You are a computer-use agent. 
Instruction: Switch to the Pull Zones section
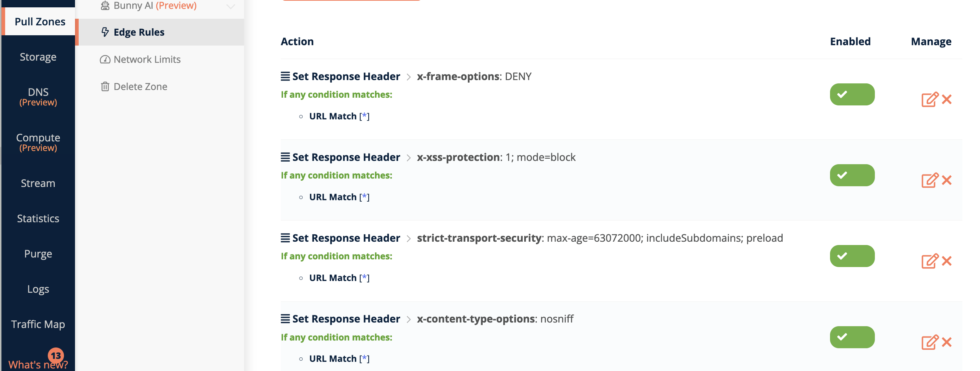tap(39, 22)
